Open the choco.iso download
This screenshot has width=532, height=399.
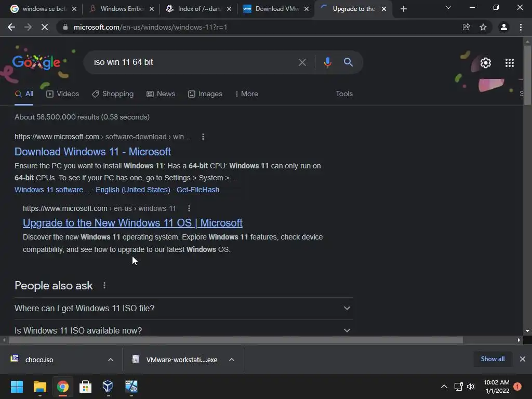click(39, 360)
